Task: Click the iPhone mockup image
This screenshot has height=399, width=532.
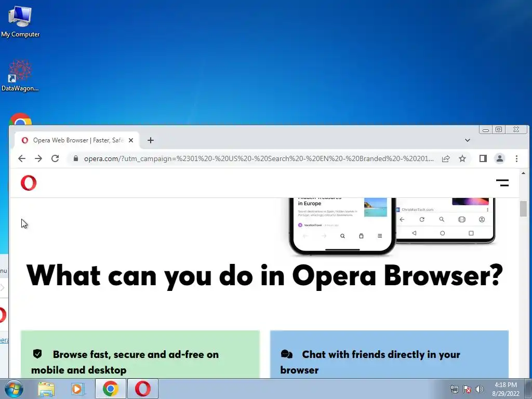Action: click(x=342, y=226)
